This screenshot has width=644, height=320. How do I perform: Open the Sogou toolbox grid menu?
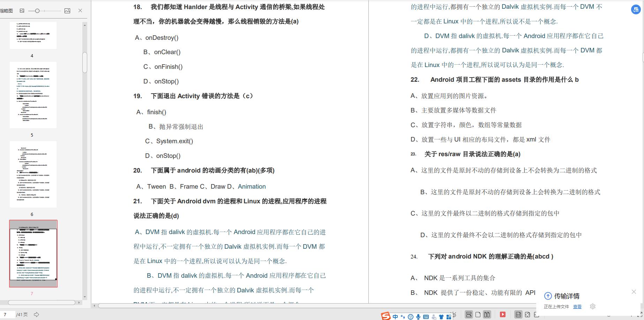coord(449,317)
